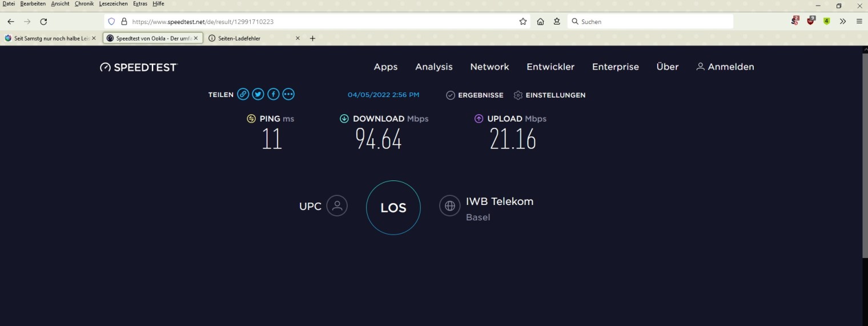
Task: Open a new browser tab
Action: point(312,38)
